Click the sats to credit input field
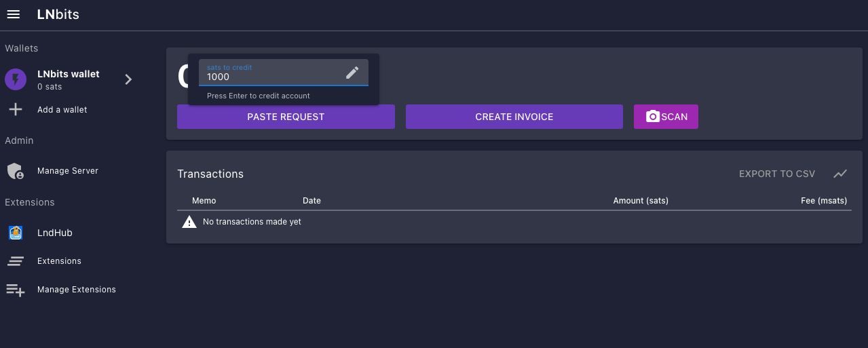 tap(271, 77)
